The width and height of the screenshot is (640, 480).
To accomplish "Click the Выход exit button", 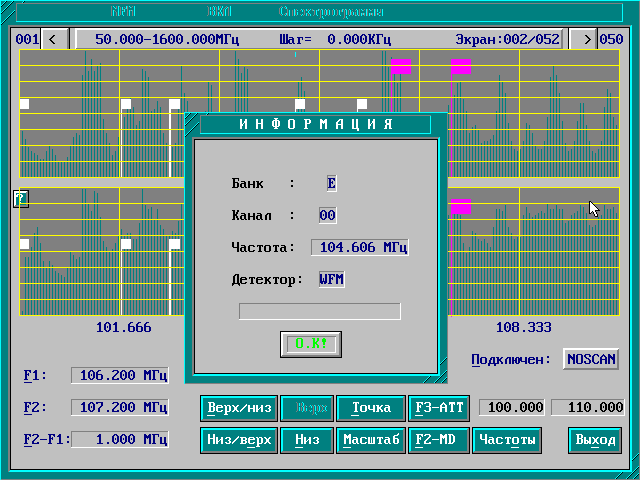I will point(594,440).
